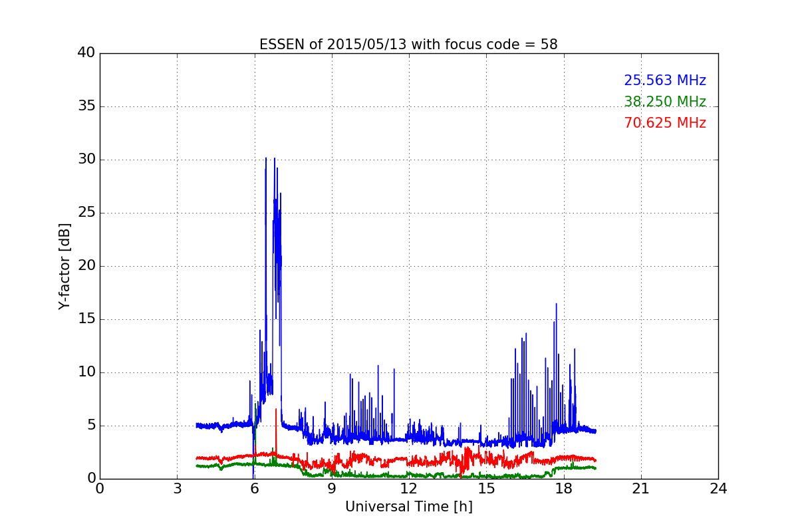Click the y-axis tick label 20

click(86, 266)
